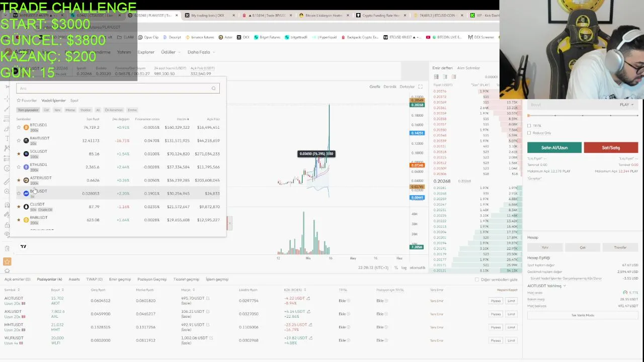Toggle percent scale on chart
Viewport: 644px width, 362px height.
pyautogui.click(x=396, y=267)
